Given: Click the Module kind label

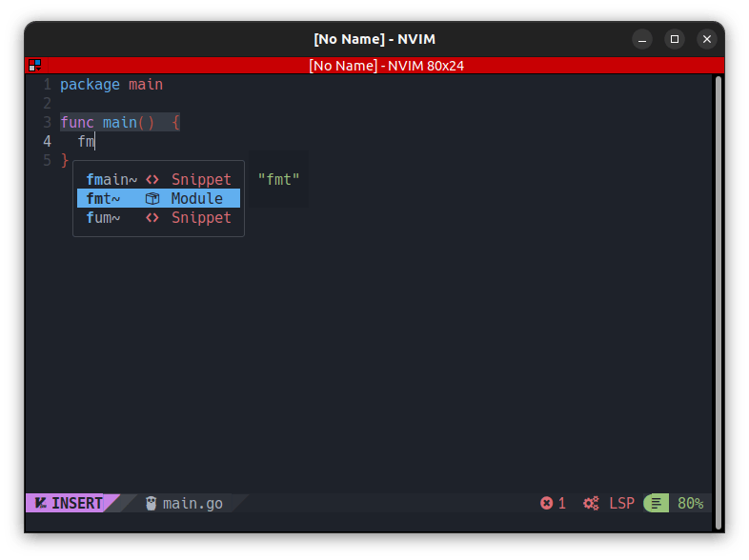Looking at the screenshot, I should point(197,199).
